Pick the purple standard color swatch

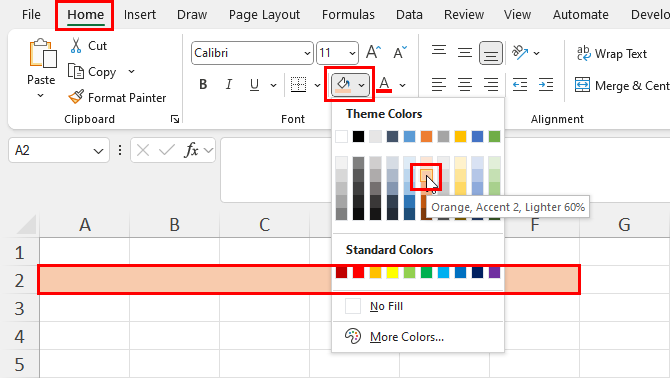(494, 273)
